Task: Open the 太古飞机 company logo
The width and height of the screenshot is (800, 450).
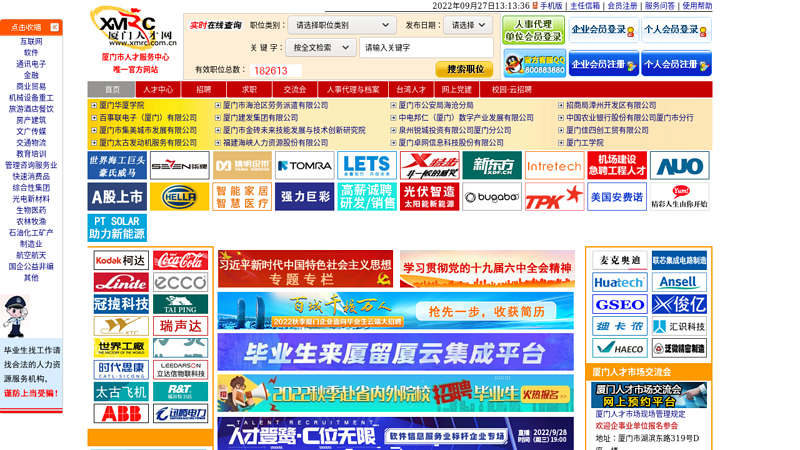Action: [x=121, y=392]
